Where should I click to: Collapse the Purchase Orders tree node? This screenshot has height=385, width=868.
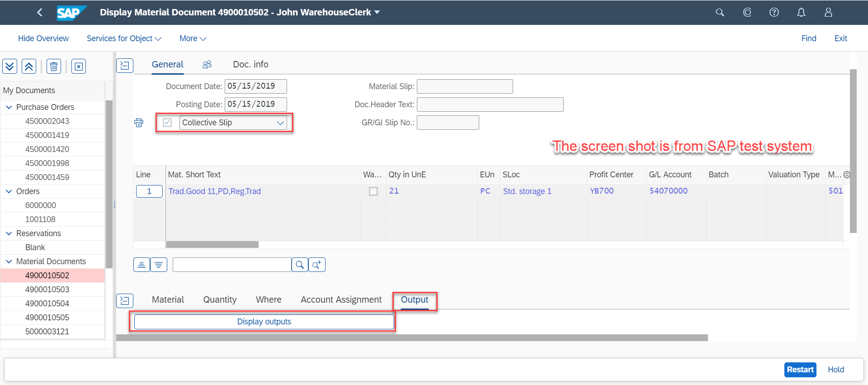click(9, 107)
